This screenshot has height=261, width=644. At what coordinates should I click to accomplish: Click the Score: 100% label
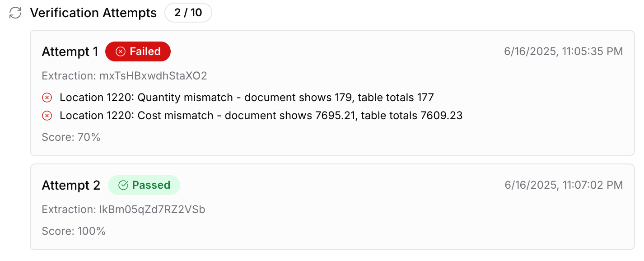pyautogui.click(x=74, y=231)
